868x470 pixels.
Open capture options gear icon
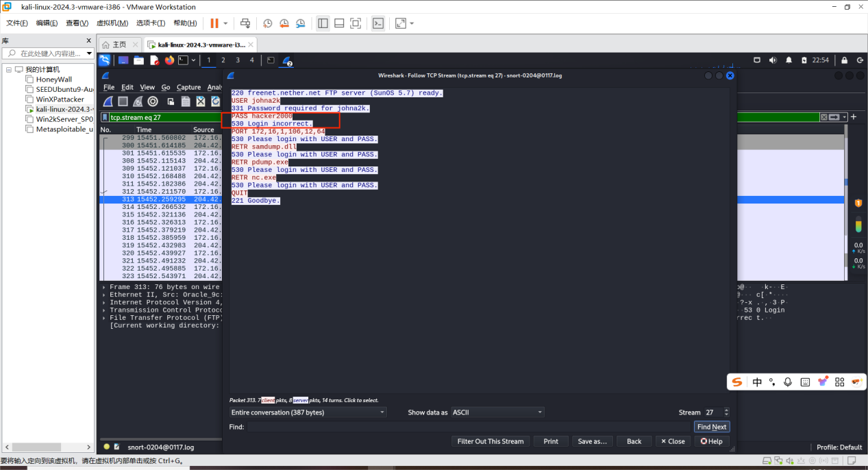pyautogui.click(x=153, y=101)
